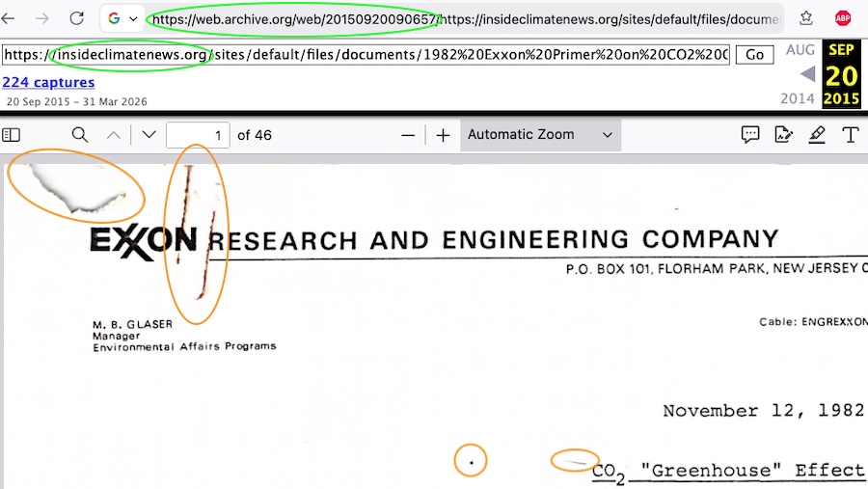Screen dimensions: 868x489
Task: Go to the next PDF page
Action: click(x=149, y=135)
